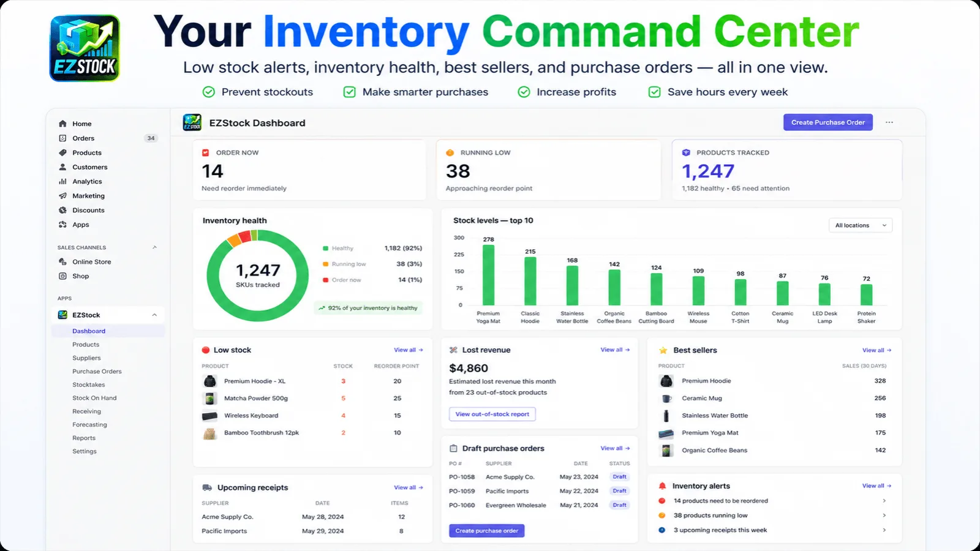Viewport: 980px width, 551px height.
Task: Open Stocktakes in EZStock submenu
Action: click(89, 385)
